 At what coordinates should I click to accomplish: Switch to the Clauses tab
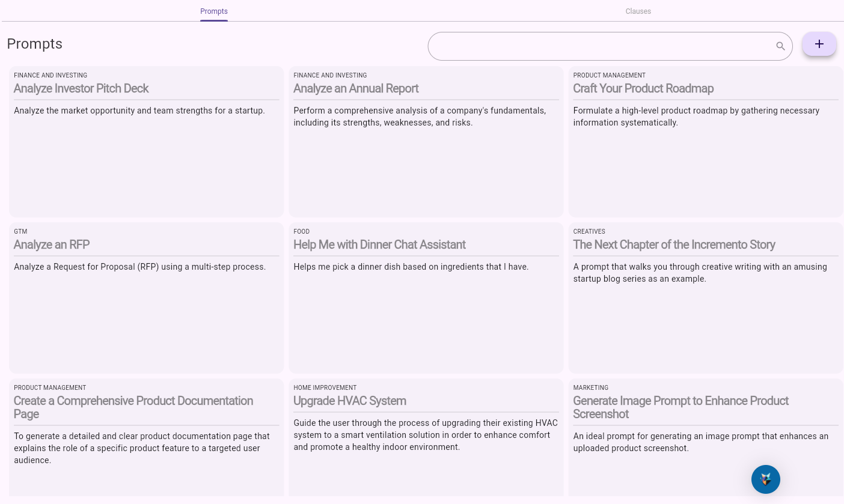coord(638,11)
